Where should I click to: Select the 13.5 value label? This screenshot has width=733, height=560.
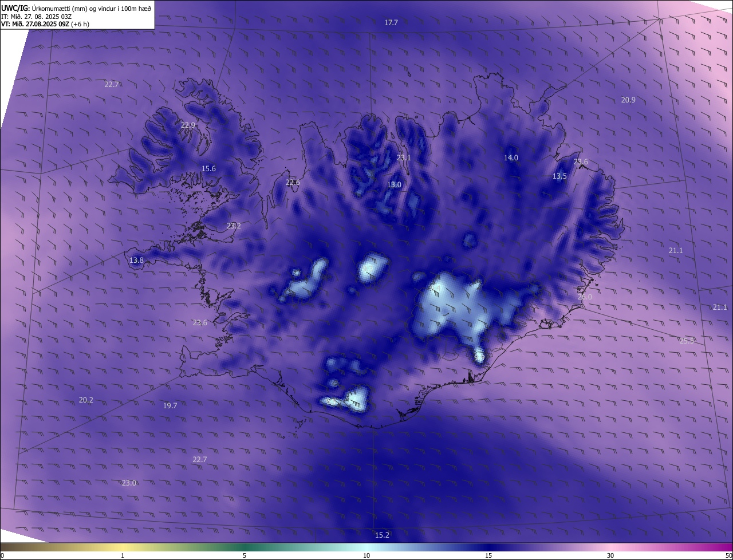(x=559, y=176)
